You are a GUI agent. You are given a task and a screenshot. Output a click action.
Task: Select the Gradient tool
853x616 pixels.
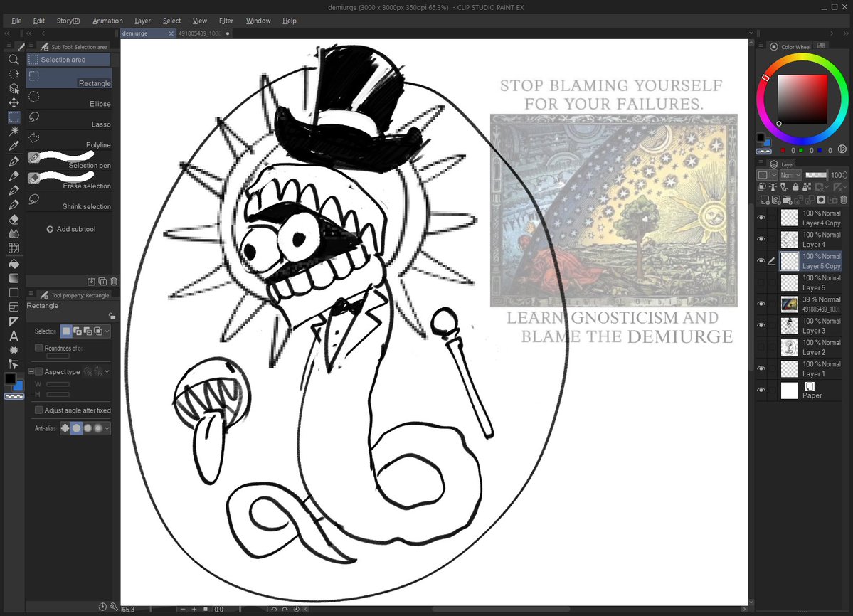point(14,278)
